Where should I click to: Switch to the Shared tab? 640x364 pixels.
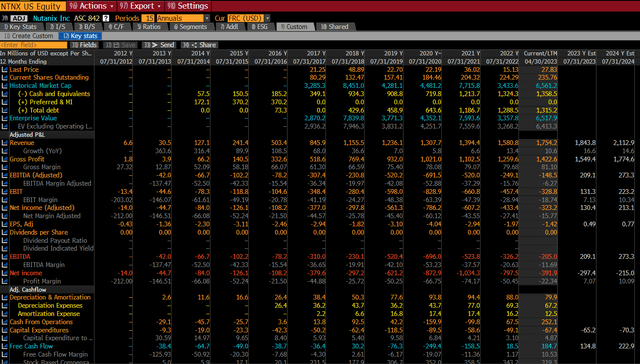[335, 27]
